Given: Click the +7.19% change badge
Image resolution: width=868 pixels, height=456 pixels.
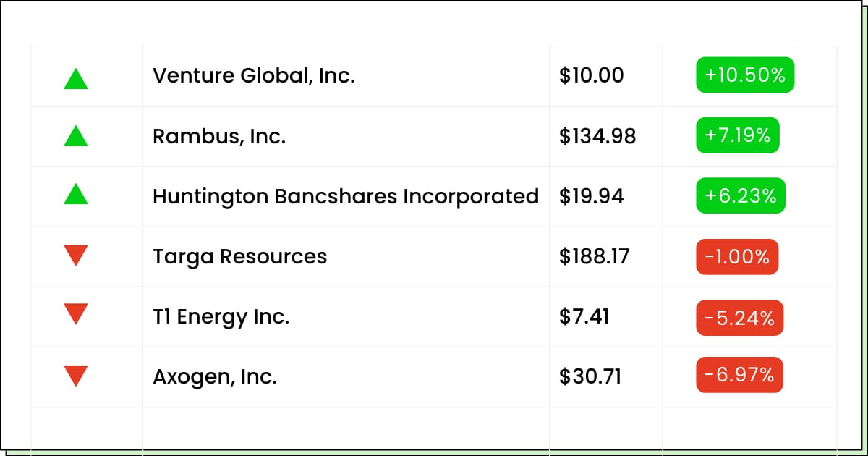Looking at the screenshot, I should coord(738,135).
